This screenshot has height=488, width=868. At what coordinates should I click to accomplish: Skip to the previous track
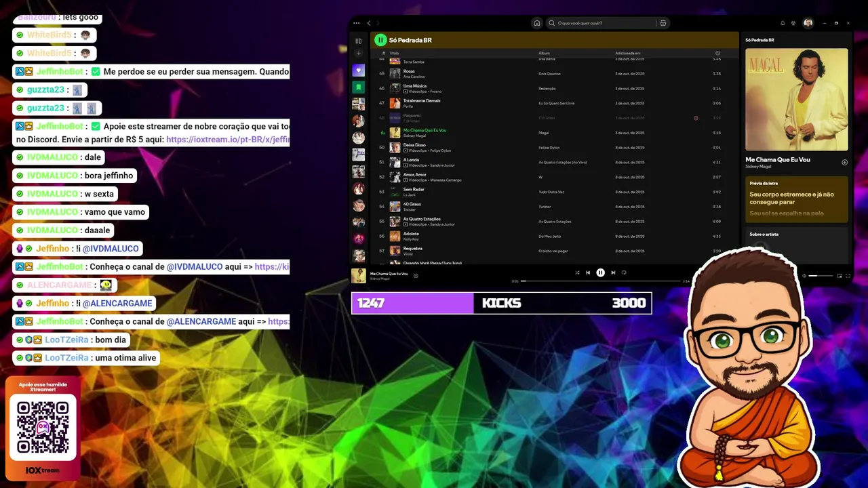[x=588, y=272]
